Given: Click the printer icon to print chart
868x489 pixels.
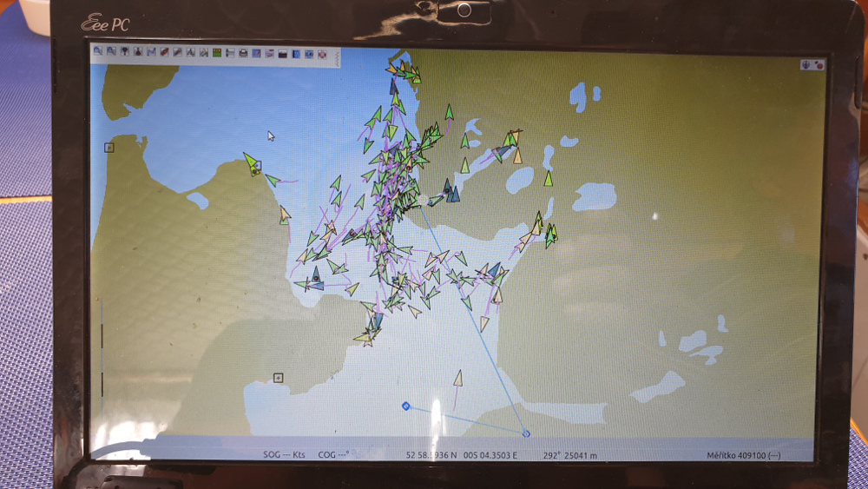Looking at the screenshot, I should 243,53.
